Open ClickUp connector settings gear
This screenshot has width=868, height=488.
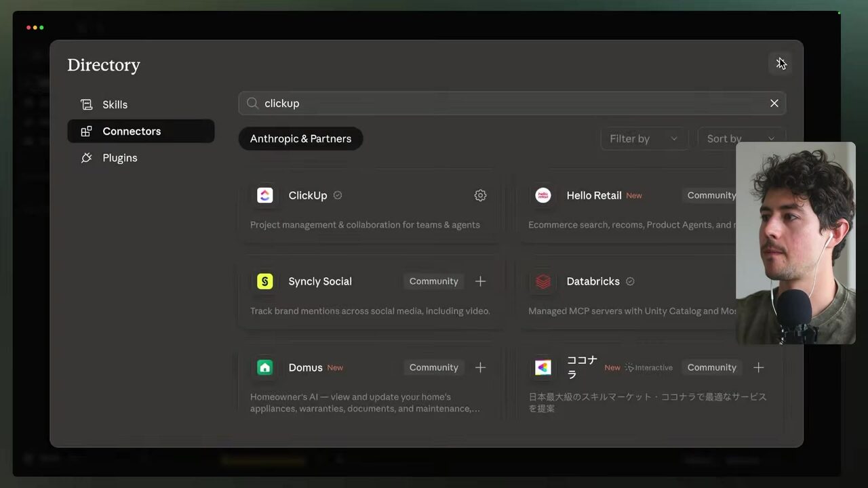[x=480, y=195]
